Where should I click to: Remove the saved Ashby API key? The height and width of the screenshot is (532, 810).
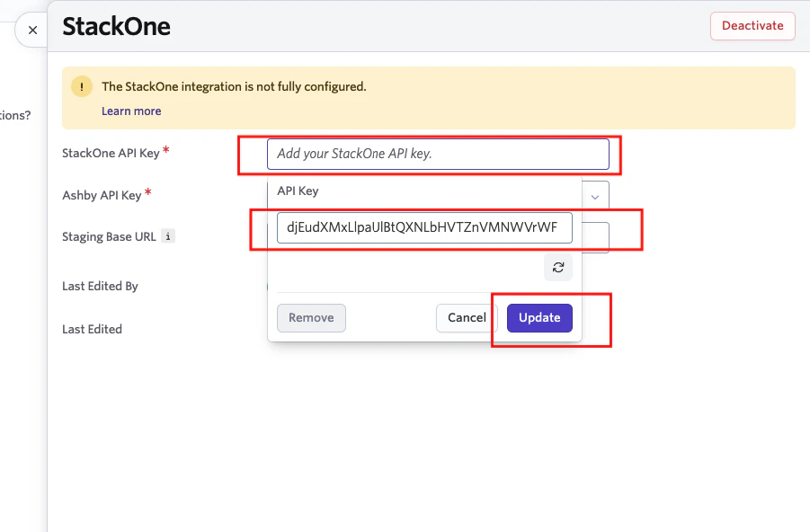pyautogui.click(x=311, y=317)
